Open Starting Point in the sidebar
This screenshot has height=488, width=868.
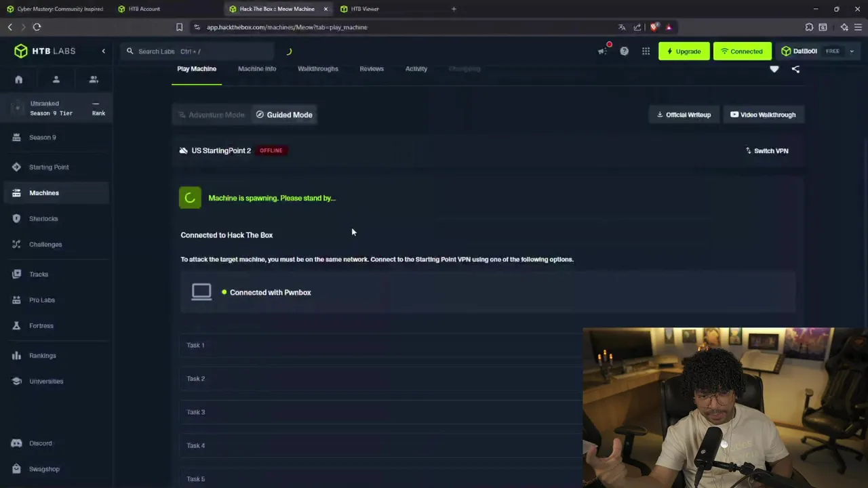56,167
